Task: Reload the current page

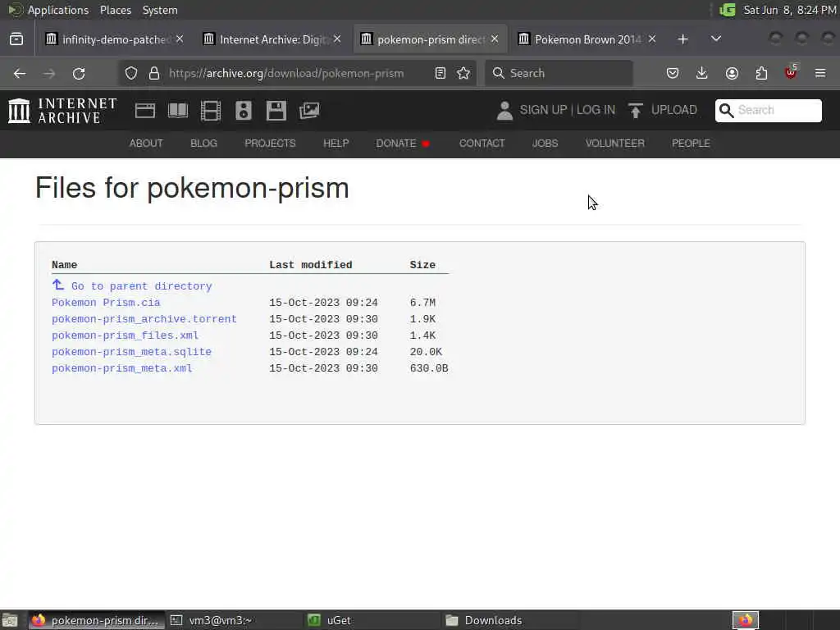Action: pyautogui.click(x=79, y=73)
